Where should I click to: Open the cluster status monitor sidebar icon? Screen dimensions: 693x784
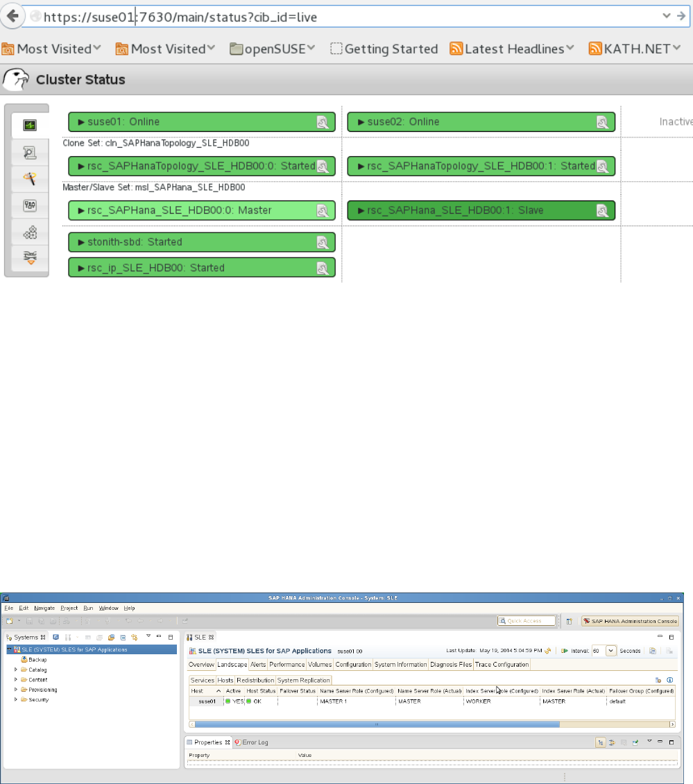tap(30, 125)
